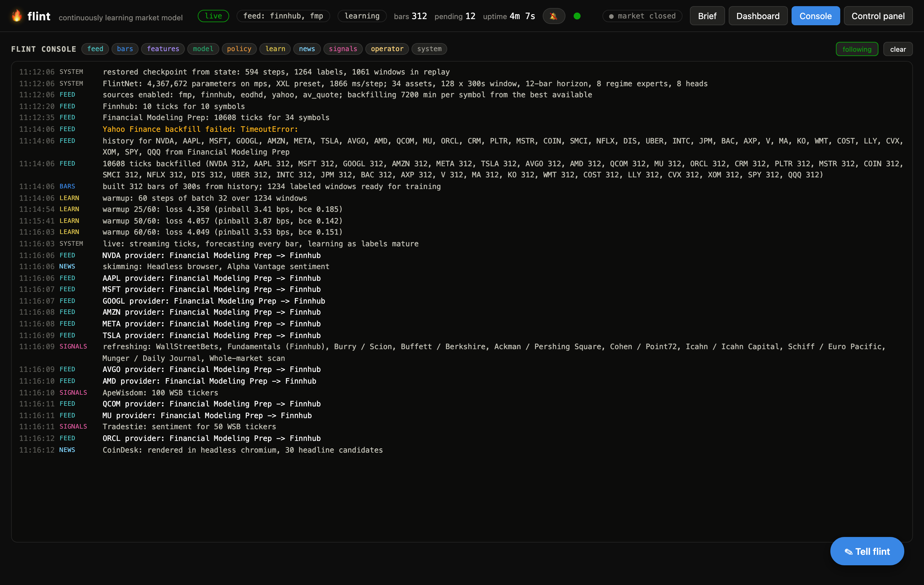This screenshot has height=585, width=924.
Task: Click the pending 12 counter
Action: coord(455,16)
